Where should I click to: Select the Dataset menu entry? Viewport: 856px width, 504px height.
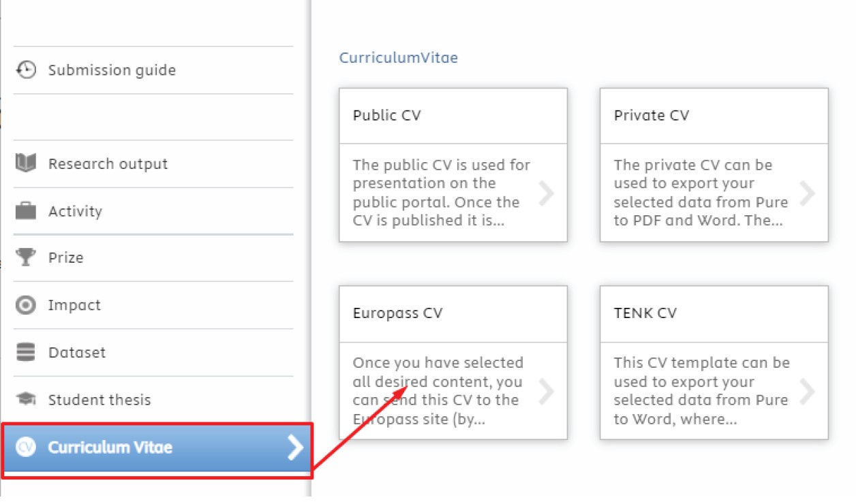(x=153, y=353)
